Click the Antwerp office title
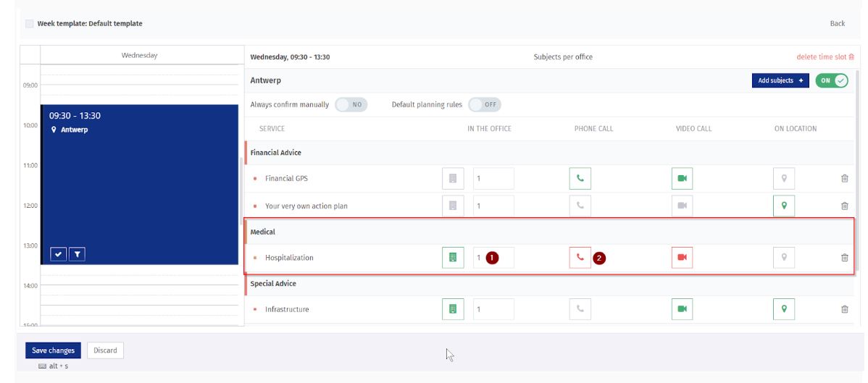This screenshot has height=383, width=868. tap(266, 80)
